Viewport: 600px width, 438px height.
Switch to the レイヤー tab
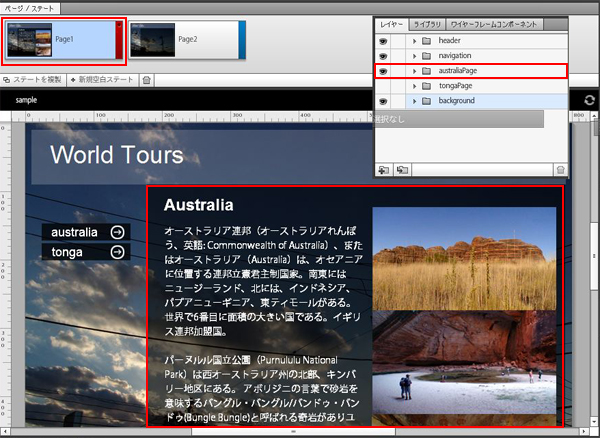(x=391, y=25)
